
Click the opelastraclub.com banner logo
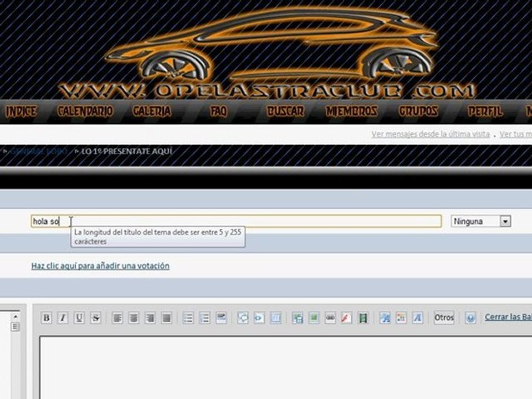tap(268, 53)
